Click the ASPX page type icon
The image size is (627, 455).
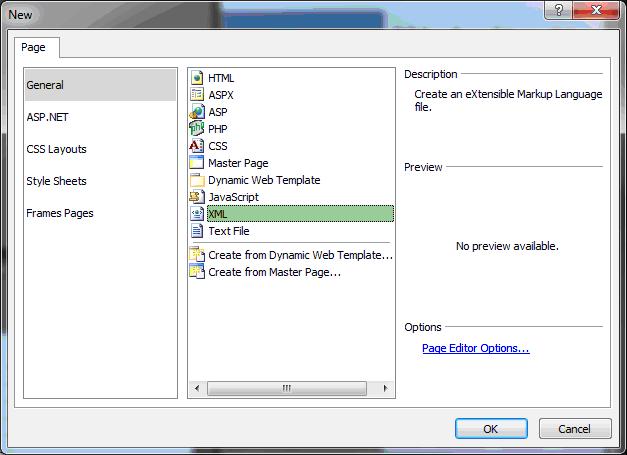[197, 95]
